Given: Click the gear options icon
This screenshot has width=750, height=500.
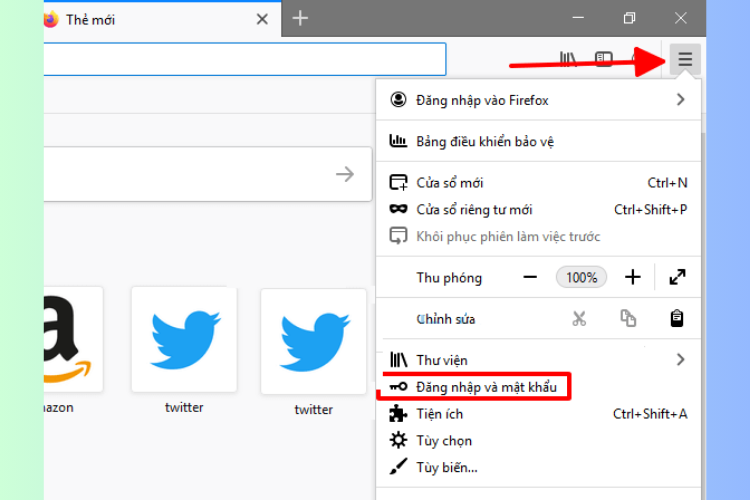Looking at the screenshot, I should pos(398,440).
